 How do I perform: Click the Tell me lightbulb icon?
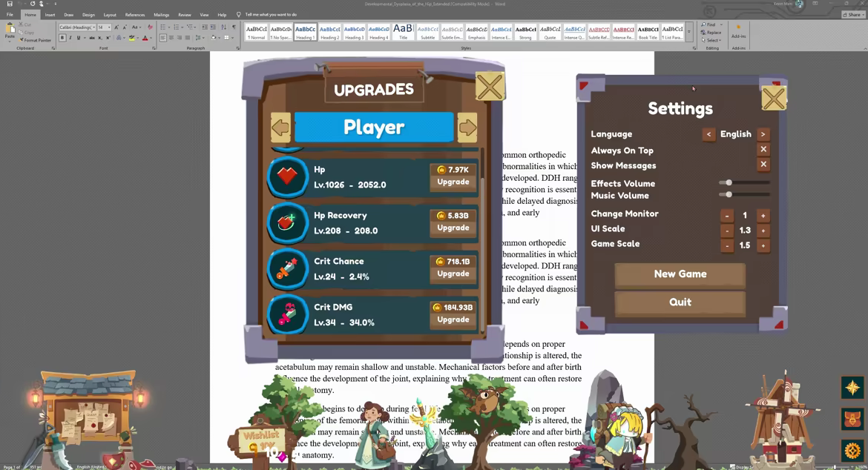[x=239, y=15]
